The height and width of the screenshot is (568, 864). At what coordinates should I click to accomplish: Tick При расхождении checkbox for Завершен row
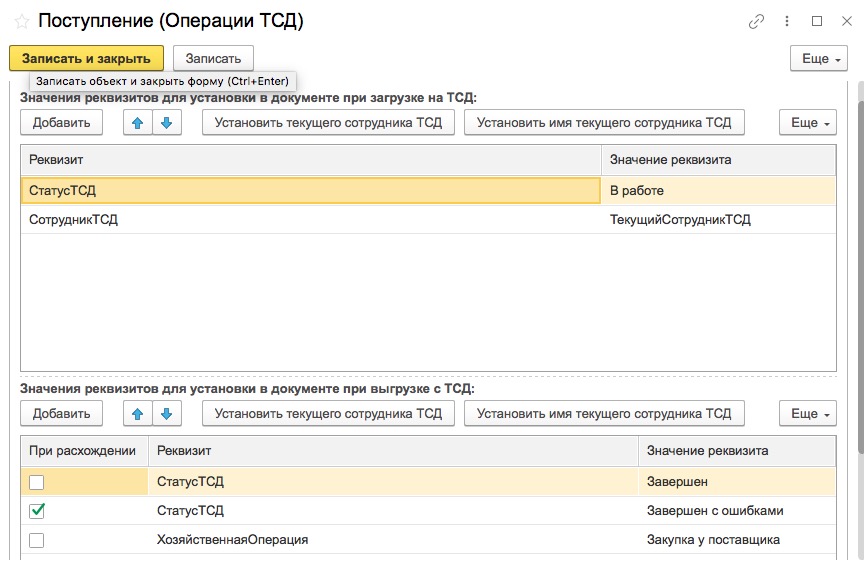click(x=37, y=482)
